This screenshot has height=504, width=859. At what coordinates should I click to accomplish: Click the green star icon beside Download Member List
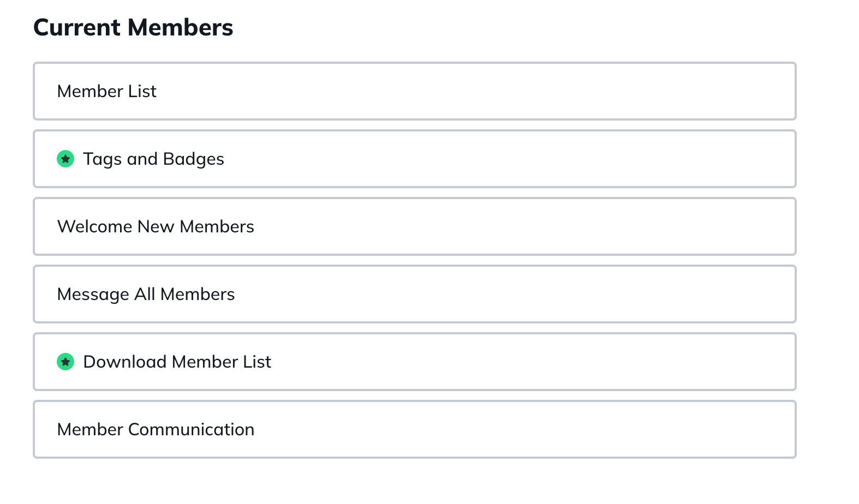click(x=65, y=362)
